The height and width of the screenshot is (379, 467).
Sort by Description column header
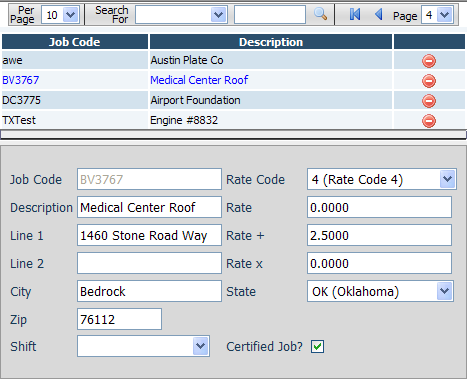point(271,42)
